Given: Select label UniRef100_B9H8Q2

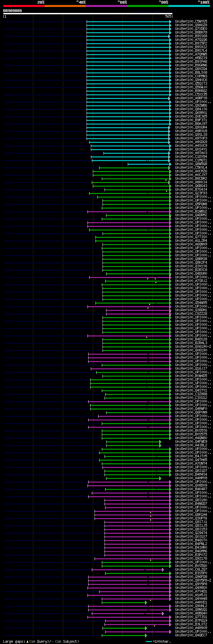Looking at the screenshot, I should tap(191, 91).
